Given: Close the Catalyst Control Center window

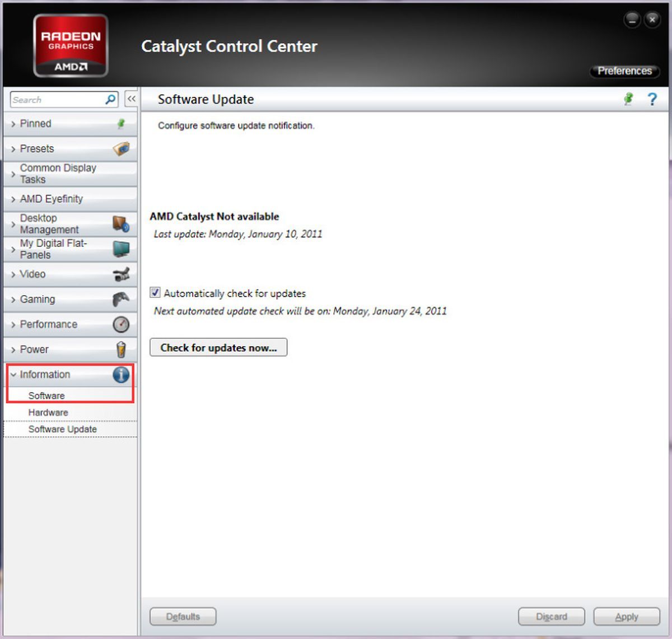Looking at the screenshot, I should (652, 20).
